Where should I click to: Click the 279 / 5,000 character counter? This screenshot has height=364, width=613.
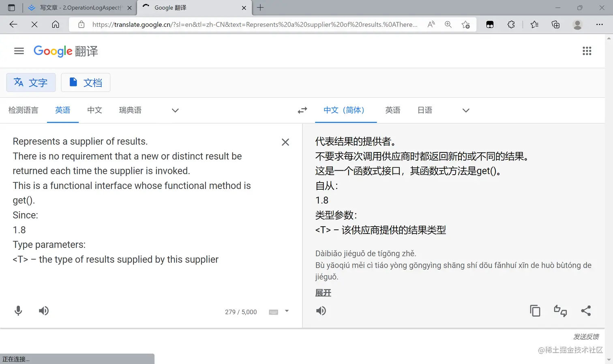click(241, 312)
